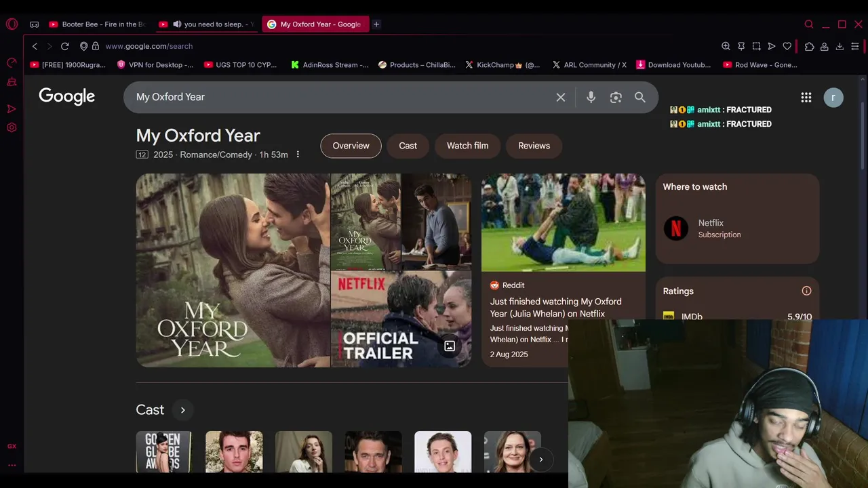The image size is (868, 488).
Task: Open the KickChamp bookmark
Action: (x=502, y=65)
